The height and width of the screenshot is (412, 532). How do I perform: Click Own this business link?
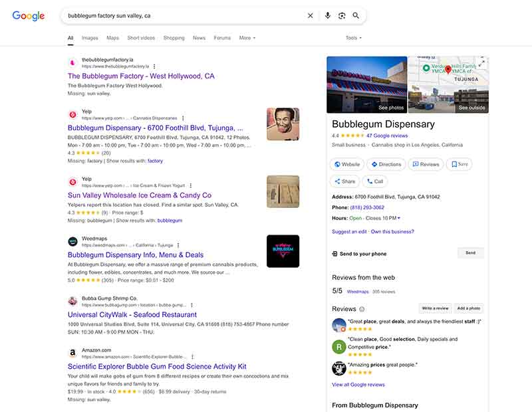(x=392, y=232)
